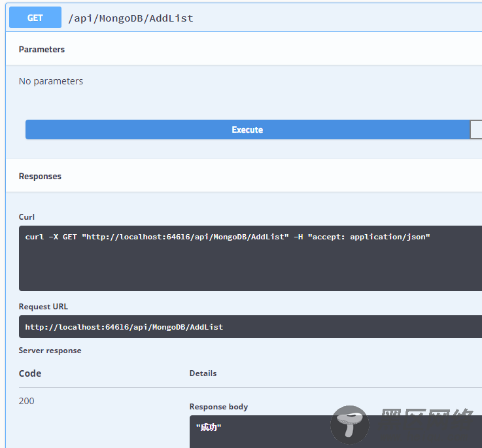The height and width of the screenshot is (448, 482).
Task: Select the curl command text block
Action: click(250, 258)
